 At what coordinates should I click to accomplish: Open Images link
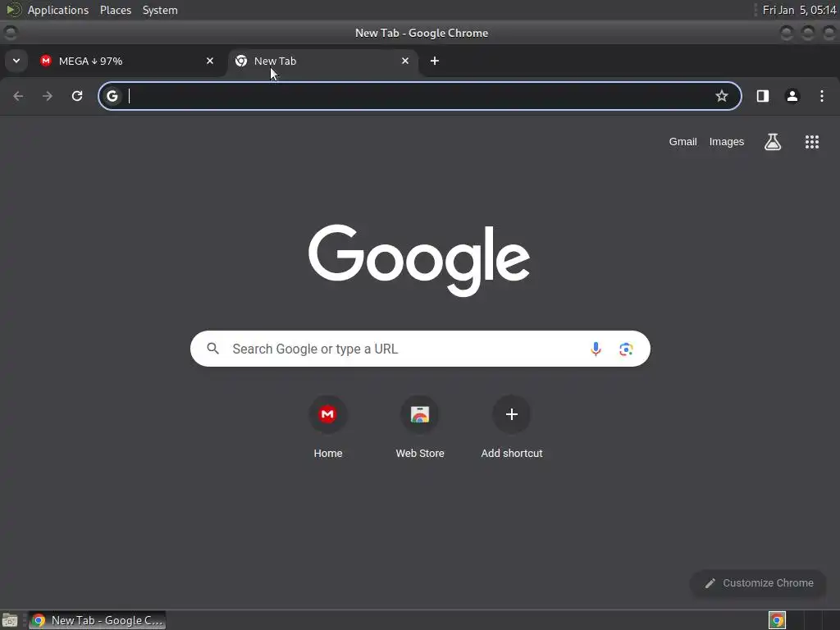pyautogui.click(x=727, y=141)
